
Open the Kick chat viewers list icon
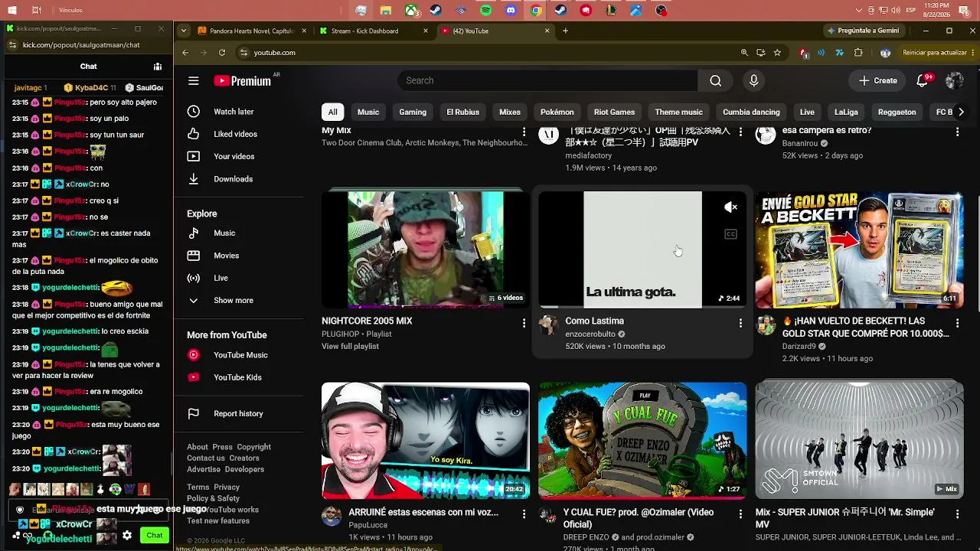158,67
